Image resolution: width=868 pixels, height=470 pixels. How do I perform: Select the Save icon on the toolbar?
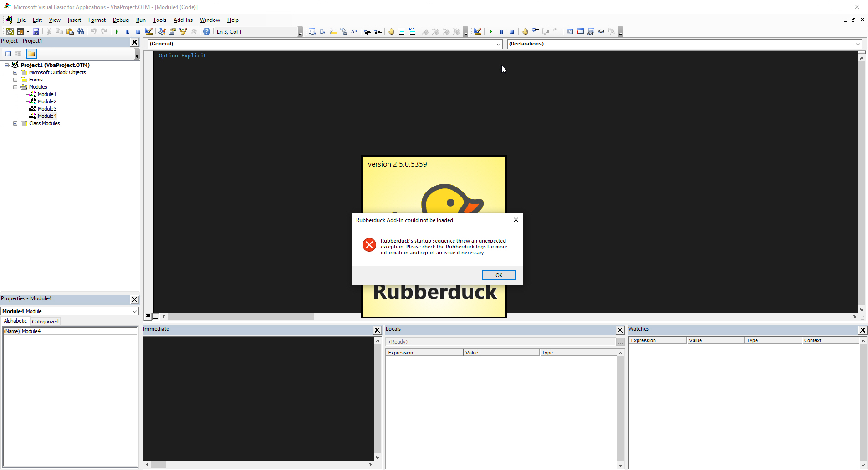(x=36, y=31)
